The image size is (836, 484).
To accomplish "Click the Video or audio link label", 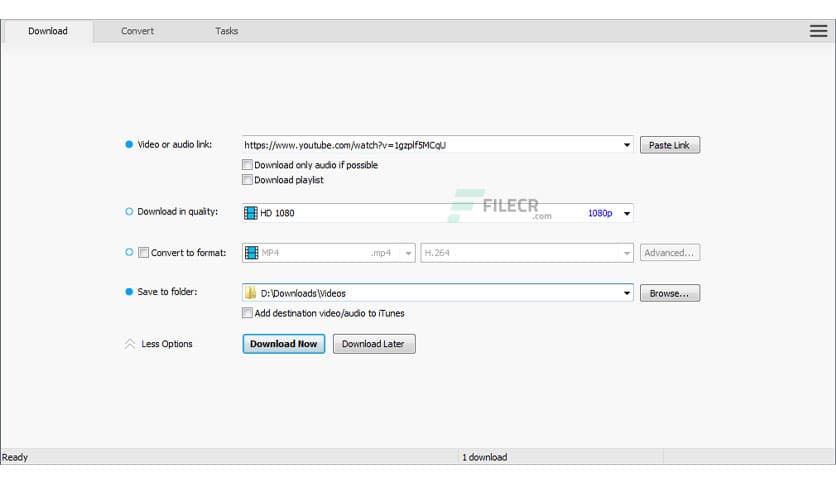I will 174,144.
